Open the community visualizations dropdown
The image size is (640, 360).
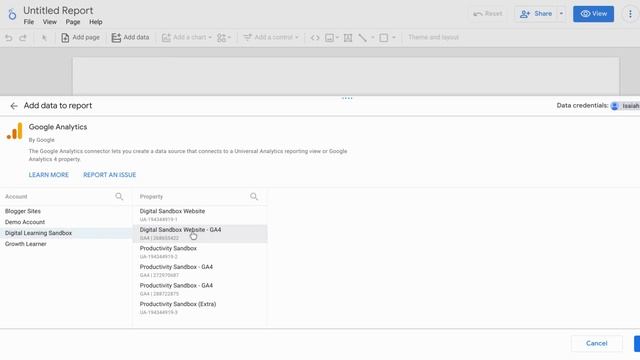coord(224,38)
